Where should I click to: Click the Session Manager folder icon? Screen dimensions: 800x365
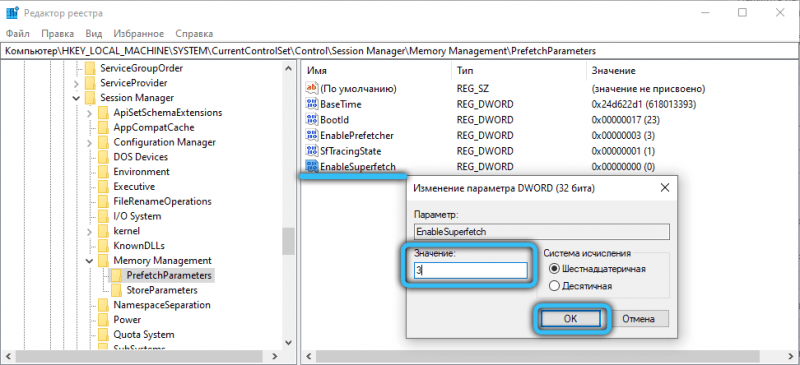click(90, 98)
